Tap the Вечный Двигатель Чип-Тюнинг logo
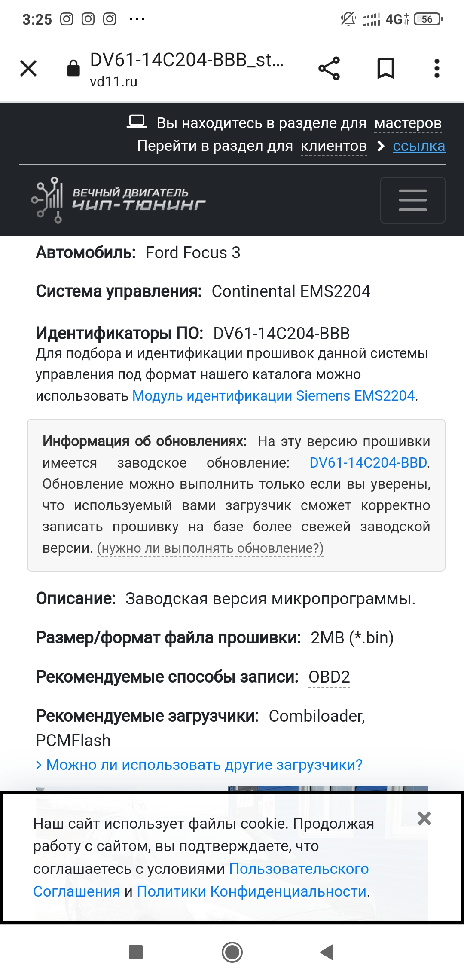The width and height of the screenshot is (464, 980). (119, 200)
